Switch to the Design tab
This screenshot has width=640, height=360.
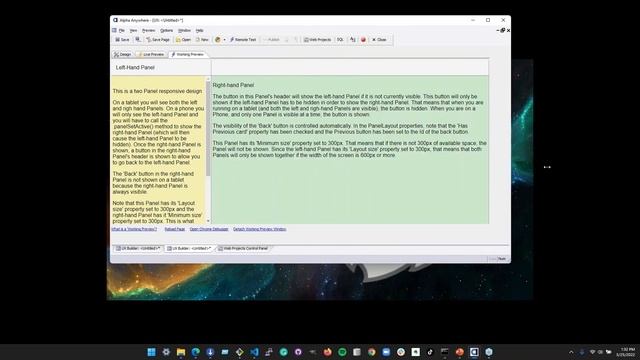[x=122, y=54]
